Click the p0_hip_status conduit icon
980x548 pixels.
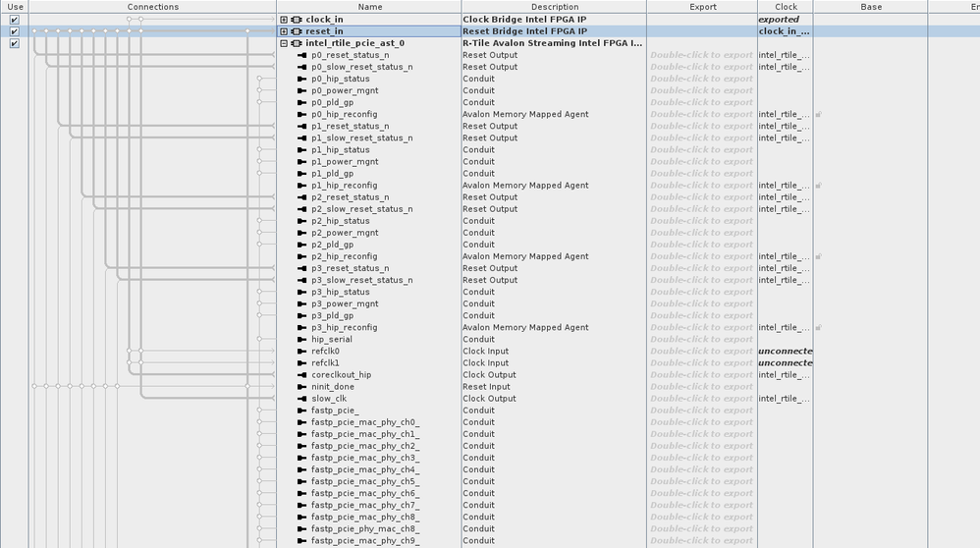301,79
